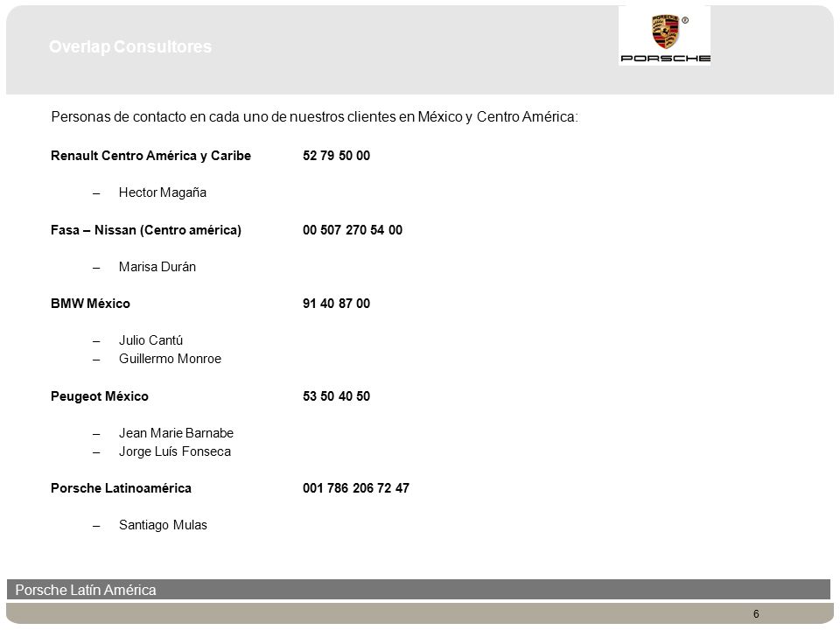
Task: Select phone number 00 507 270 54 00
Action: 353,230
